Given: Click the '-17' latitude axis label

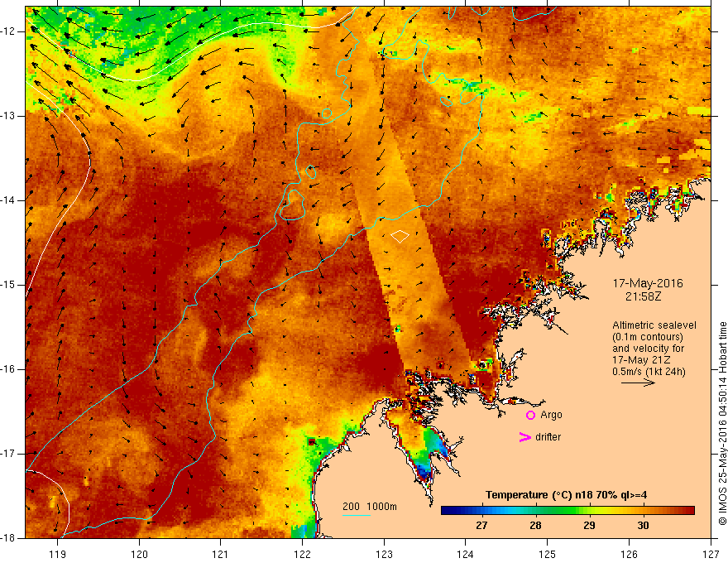Looking at the screenshot, I should (9, 454).
